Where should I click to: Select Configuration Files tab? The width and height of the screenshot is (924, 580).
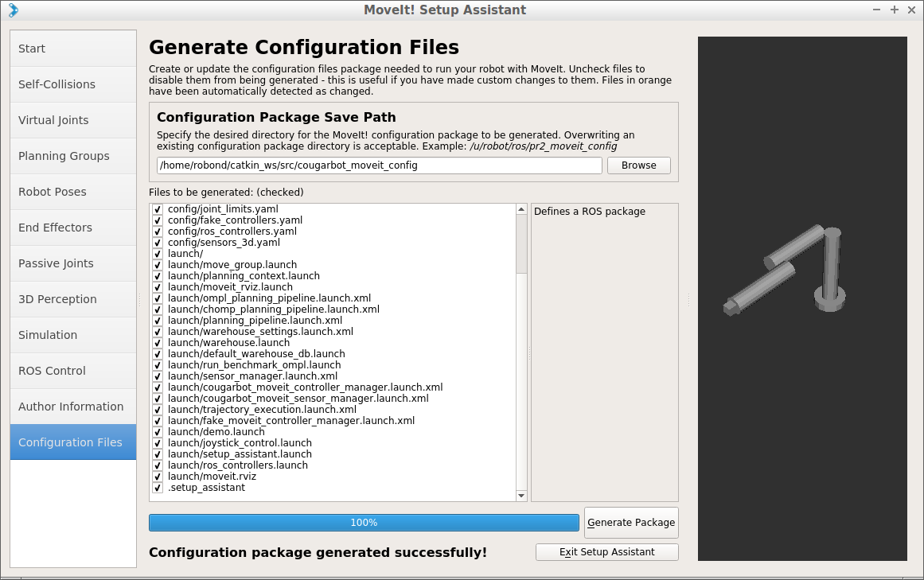73,442
